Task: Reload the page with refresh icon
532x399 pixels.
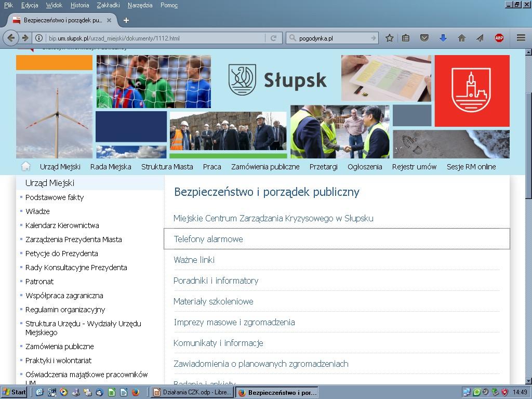Action: (x=273, y=38)
